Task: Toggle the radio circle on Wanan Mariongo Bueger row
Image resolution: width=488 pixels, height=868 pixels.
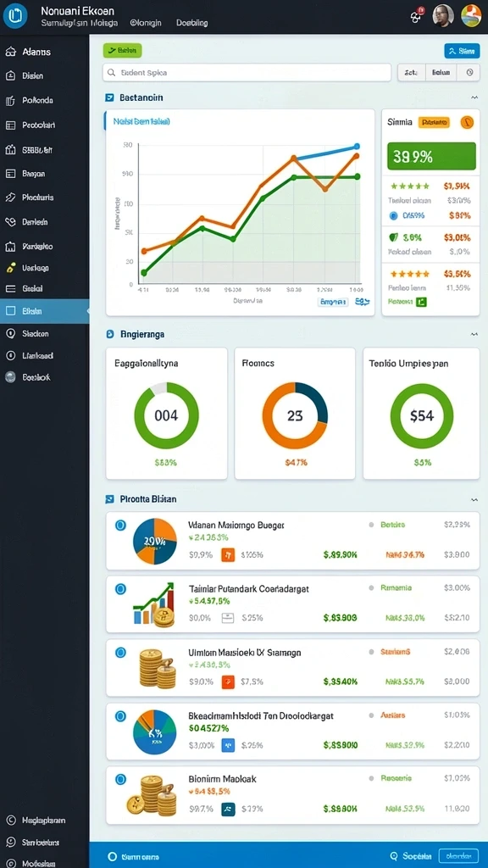Action: point(120,526)
